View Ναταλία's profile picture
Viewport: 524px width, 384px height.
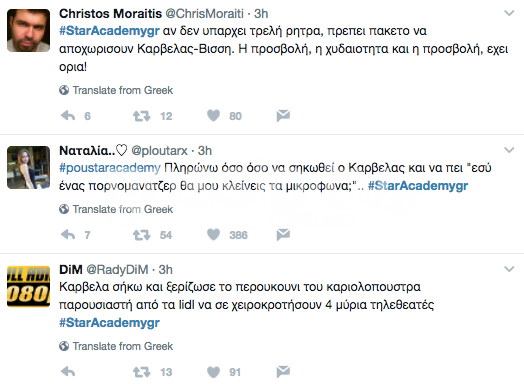tap(28, 167)
